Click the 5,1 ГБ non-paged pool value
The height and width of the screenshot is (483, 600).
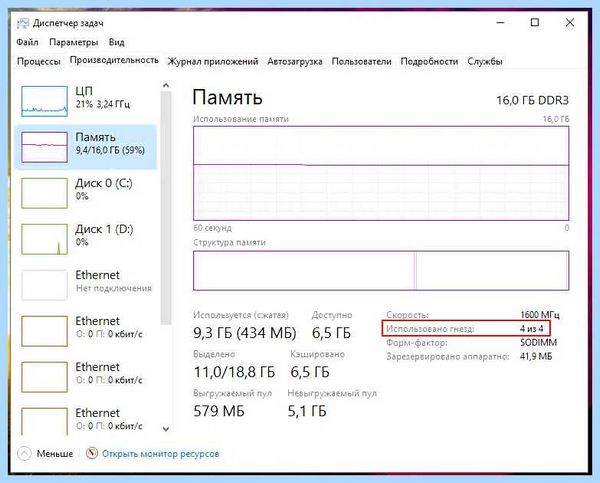(307, 411)
